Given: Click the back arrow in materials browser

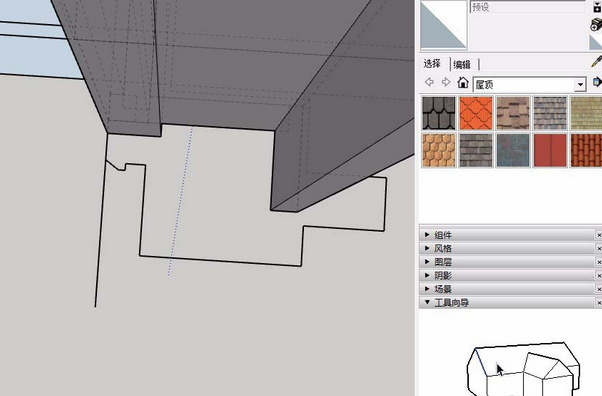Looking at the screenshot, I should [x=429, y=82].
